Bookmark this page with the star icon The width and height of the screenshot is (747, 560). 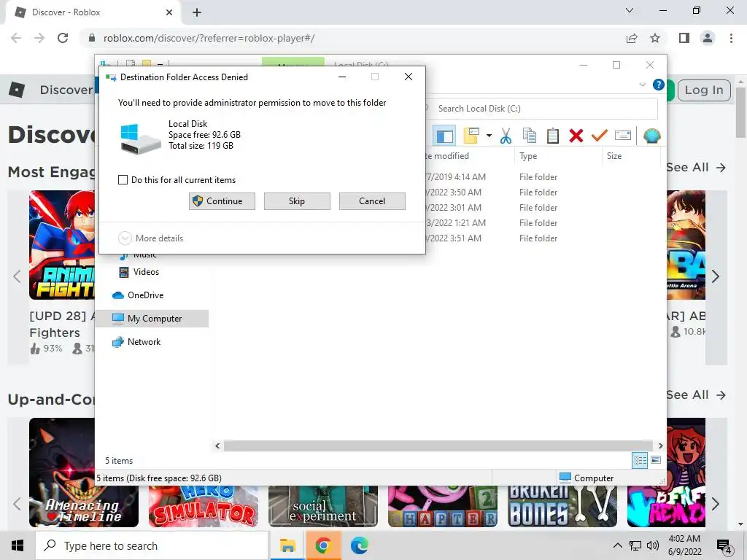(x=655, y=38)
